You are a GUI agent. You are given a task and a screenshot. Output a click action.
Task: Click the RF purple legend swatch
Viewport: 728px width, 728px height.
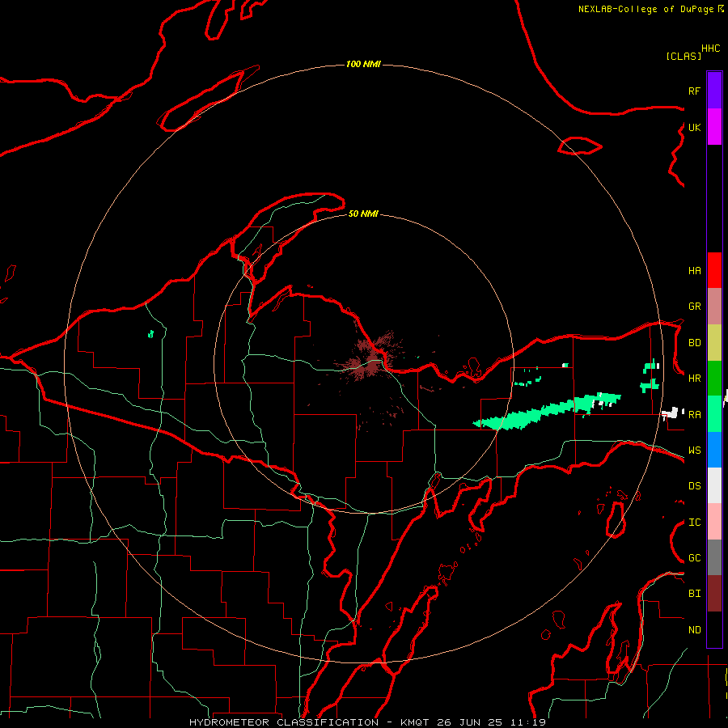(x=714, y=91)
